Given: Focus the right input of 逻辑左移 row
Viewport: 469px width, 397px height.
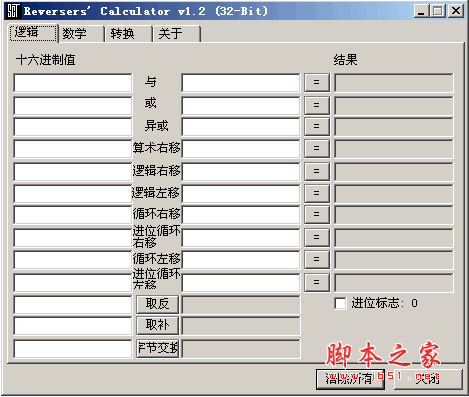Looking at the screenshot, I should pos(241,194).
